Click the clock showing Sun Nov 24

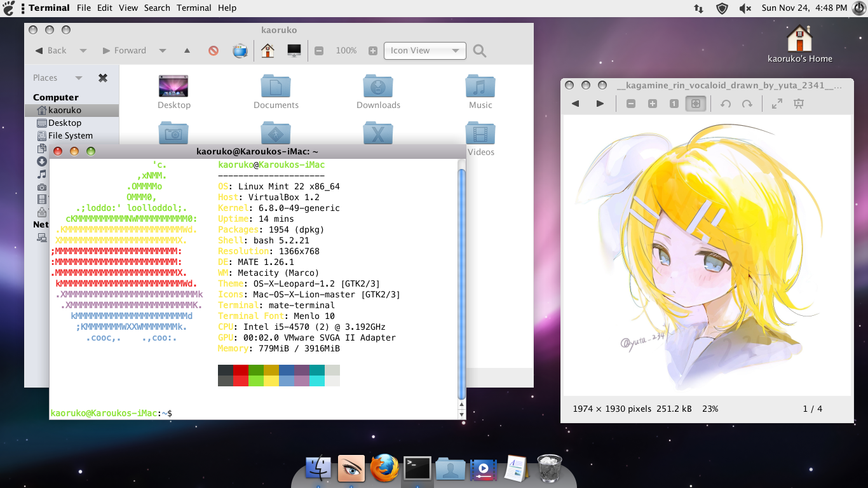[x=804, y=8]
